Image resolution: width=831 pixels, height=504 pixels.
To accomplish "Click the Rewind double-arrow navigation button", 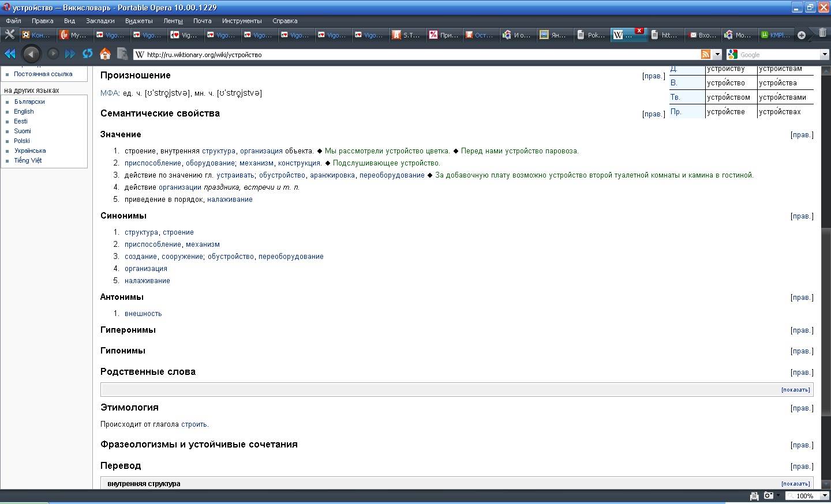I will click(x=10, y=54).
